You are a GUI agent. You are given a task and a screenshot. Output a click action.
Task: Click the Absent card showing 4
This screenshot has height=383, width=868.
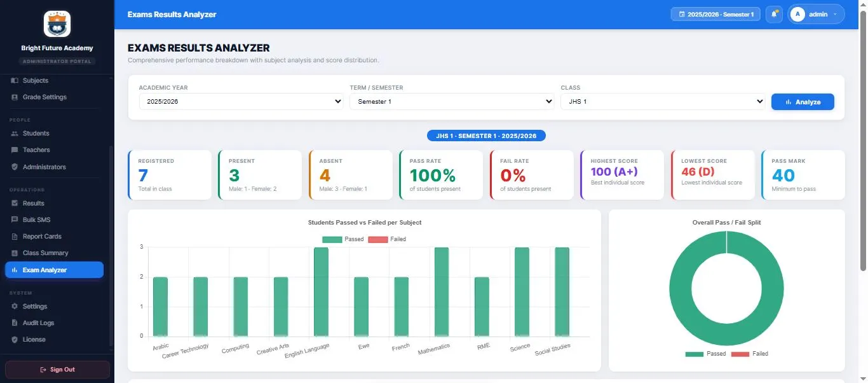351,175
